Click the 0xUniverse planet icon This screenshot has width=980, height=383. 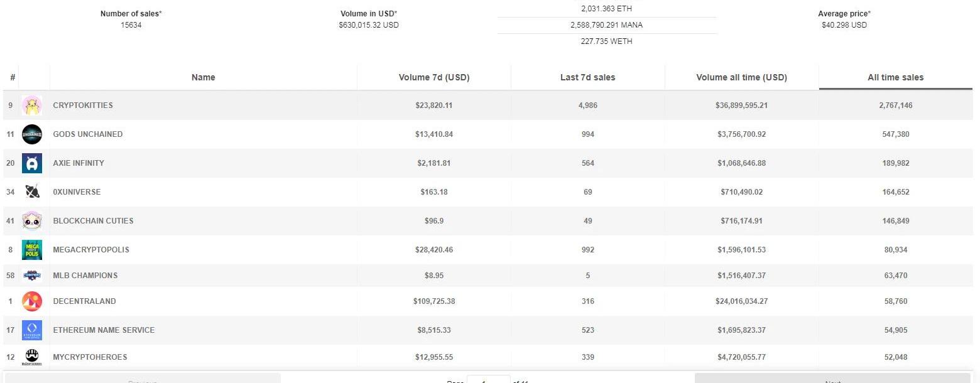[32, 192]
